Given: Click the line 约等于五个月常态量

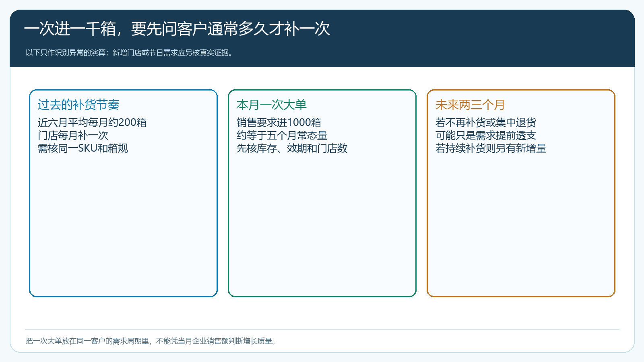Looking at the screenshot, I should (x=282, y=135).
